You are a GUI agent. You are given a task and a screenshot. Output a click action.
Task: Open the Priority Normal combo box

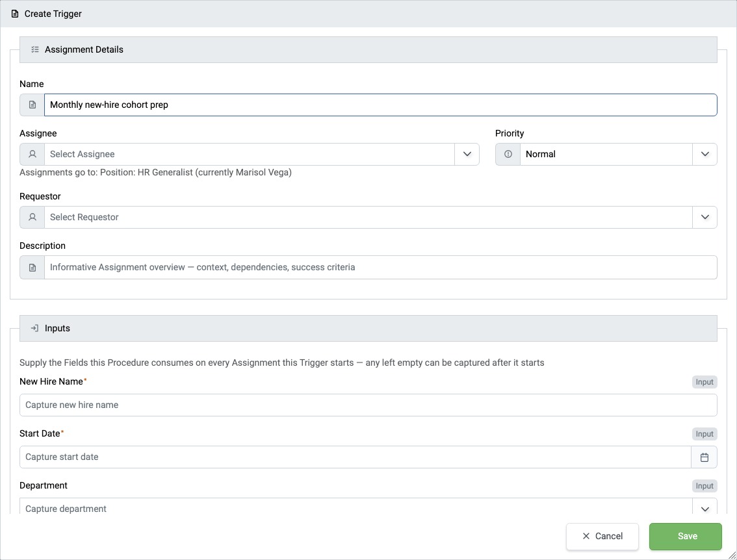(606, 154)
